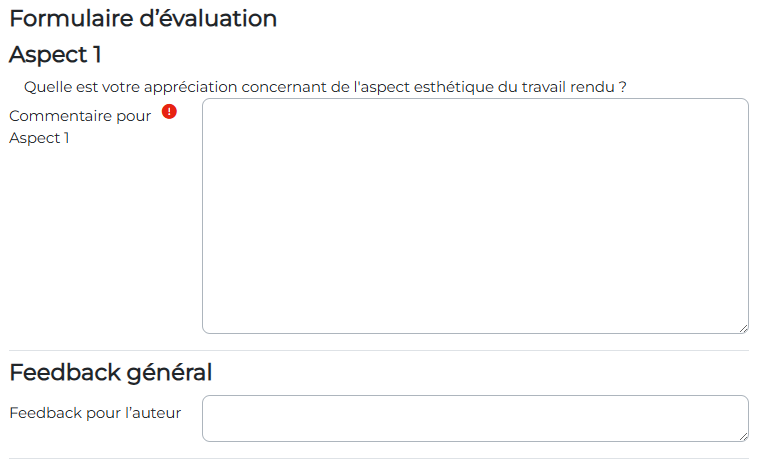Viewport: 762px width, 465px height.
Task: Click the word "l'auteur" in the feedback label
Action: (153, 412)
